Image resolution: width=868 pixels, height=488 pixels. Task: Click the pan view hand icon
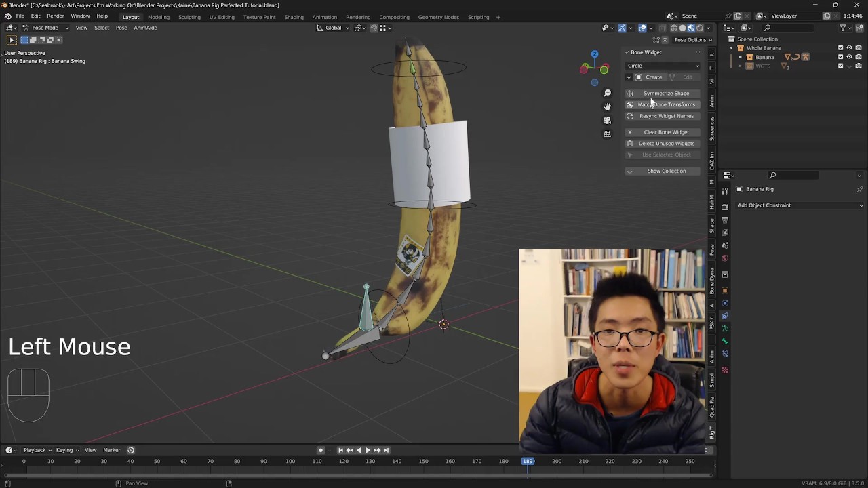pos(607,106)
